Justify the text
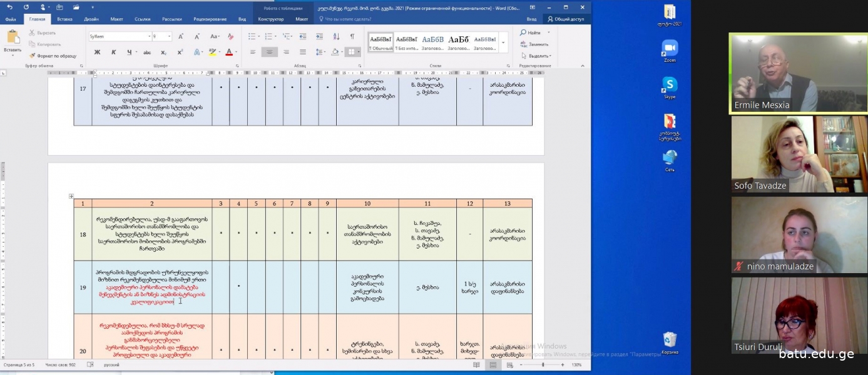Viewport: 868px width, 375px height. [303, 52]
